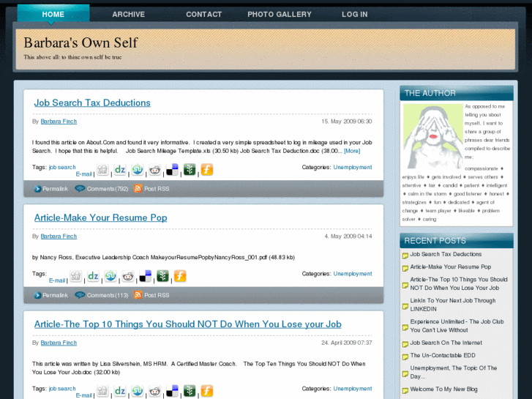Open the orange Post RSS feed icon under Comments(792)
The image size is (532, 399).
coord(138,188)
